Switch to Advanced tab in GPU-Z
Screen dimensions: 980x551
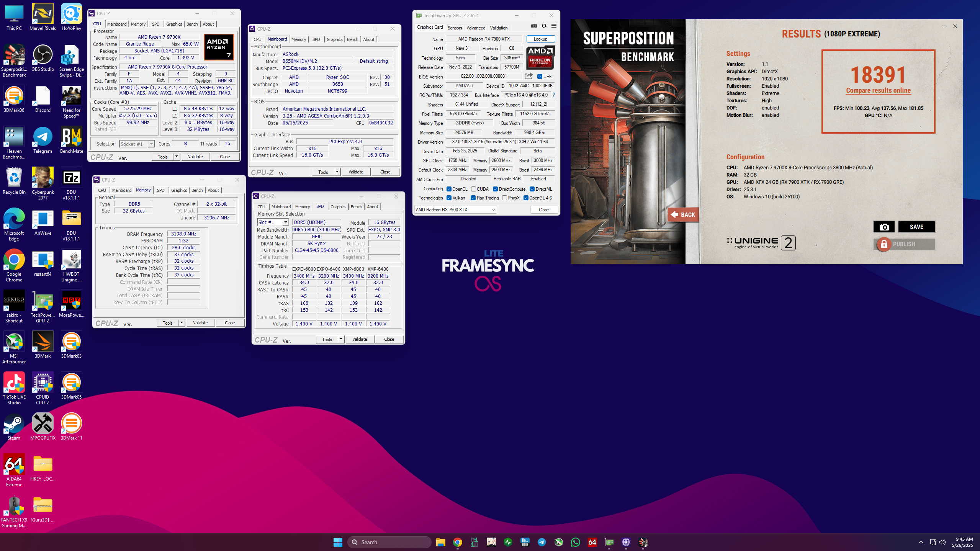pyautogui.click(x=476, y=28)
